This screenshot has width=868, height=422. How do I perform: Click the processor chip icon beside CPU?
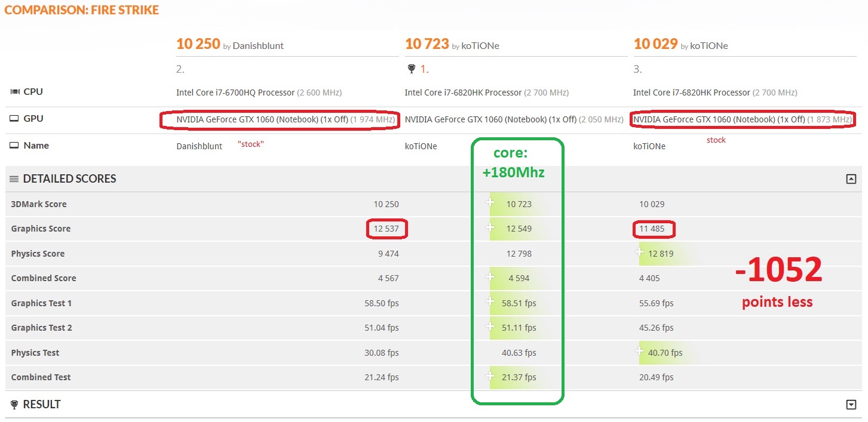click(15, 92)
